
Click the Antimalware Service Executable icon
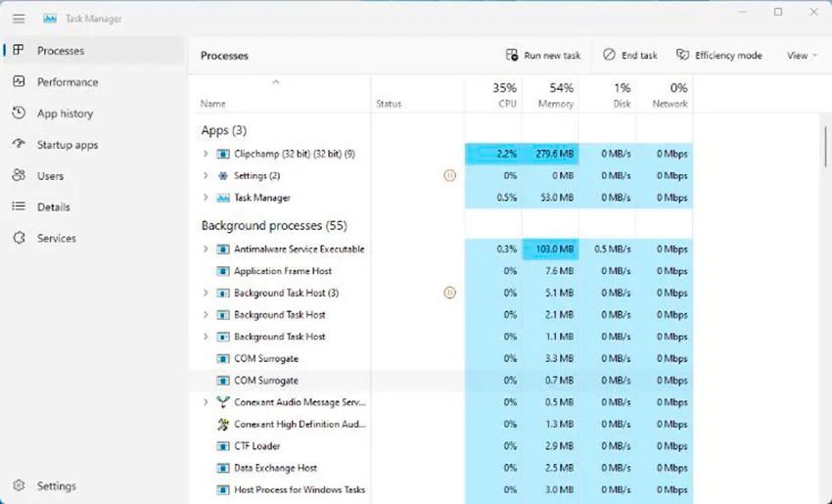223,250
